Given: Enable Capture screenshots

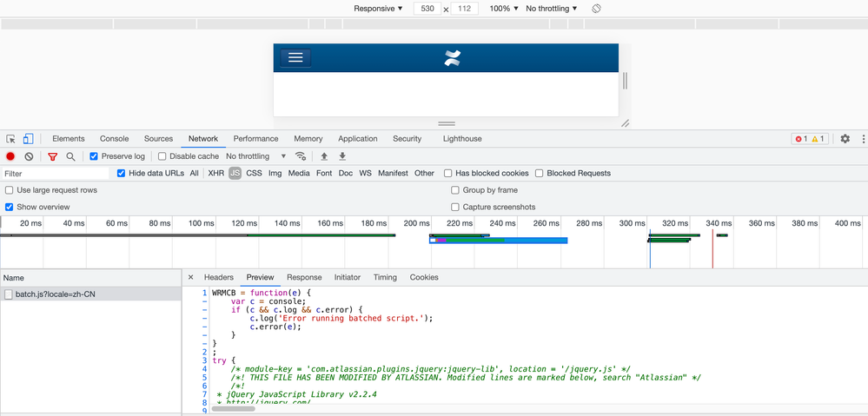Looking at the screenshot, I should click(x=455, y=207).
